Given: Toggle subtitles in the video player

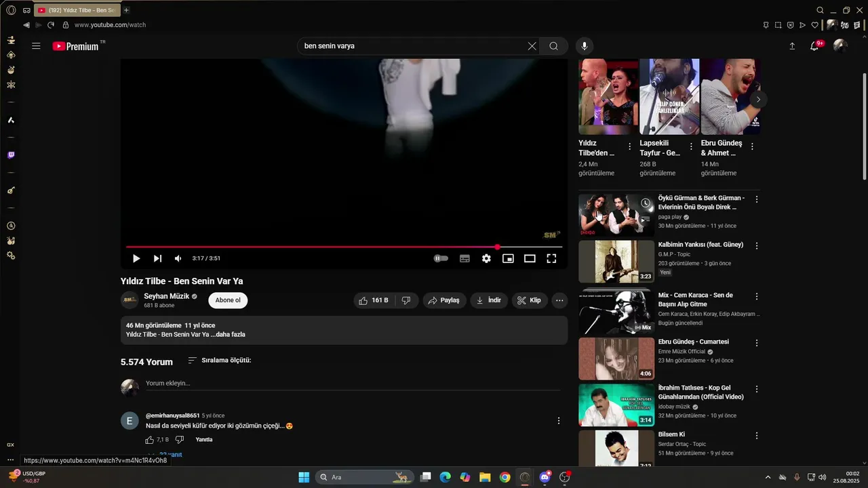Looking at the screenshot, I should point(465,258).
